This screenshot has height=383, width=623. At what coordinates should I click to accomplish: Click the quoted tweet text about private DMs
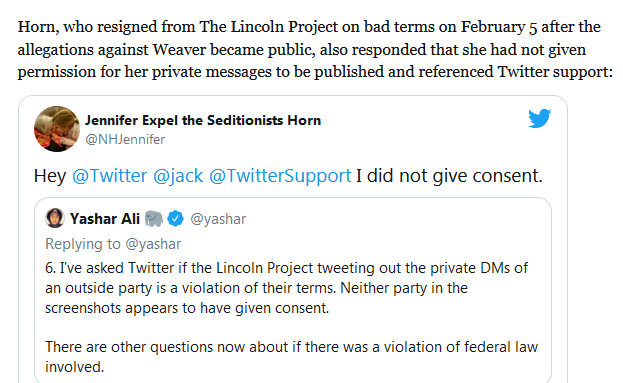pyautogui.click(x=286, y=288)
